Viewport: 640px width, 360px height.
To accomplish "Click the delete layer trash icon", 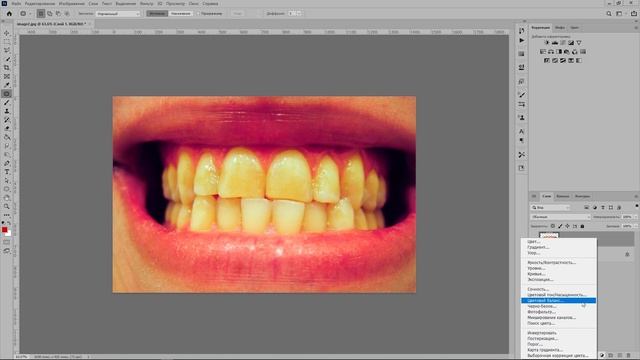I will [629, 356].
